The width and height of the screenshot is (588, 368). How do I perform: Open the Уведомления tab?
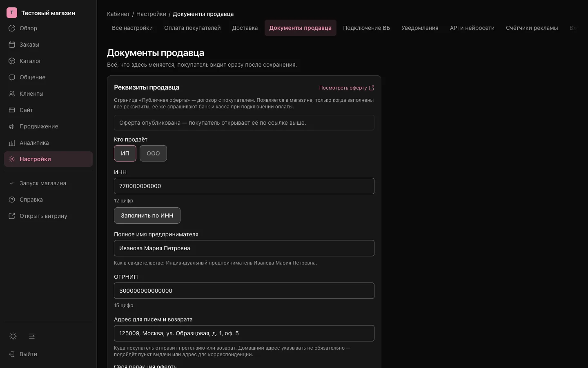tap(420, 28)
